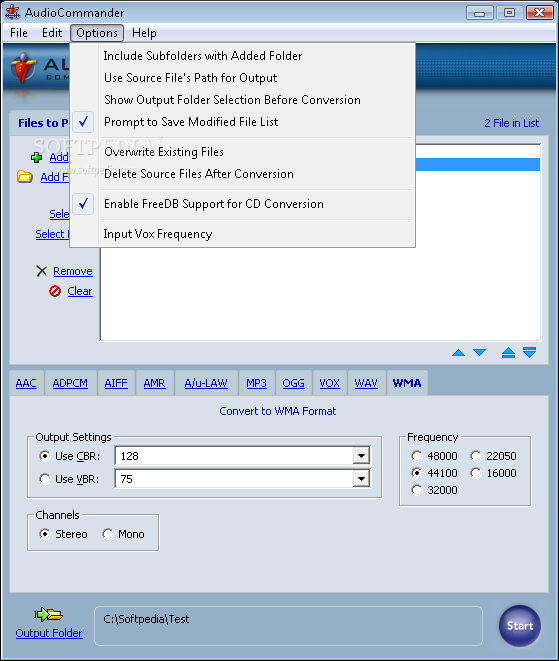This screenshot has height=661, width=559.
Task: Select Mono channel option
Action: coord(108,534)
